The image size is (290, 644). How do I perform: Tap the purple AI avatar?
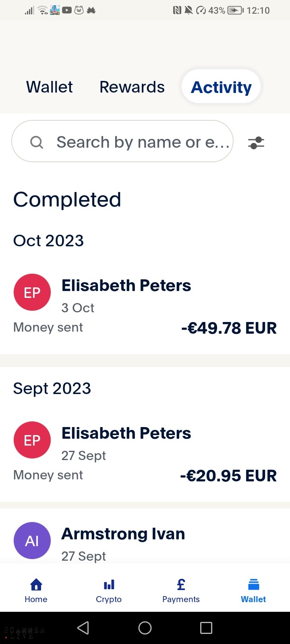[x=32, y=541]
